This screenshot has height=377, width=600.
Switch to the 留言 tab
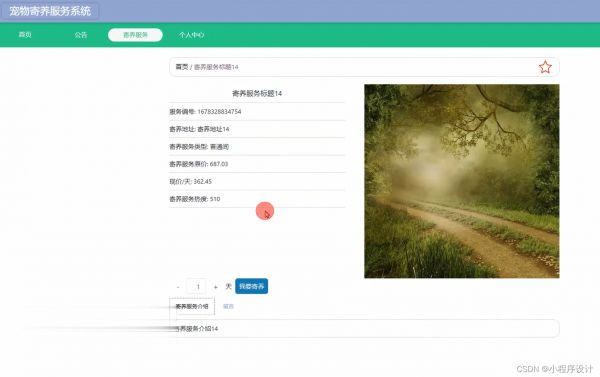click(x=228, y=306)
